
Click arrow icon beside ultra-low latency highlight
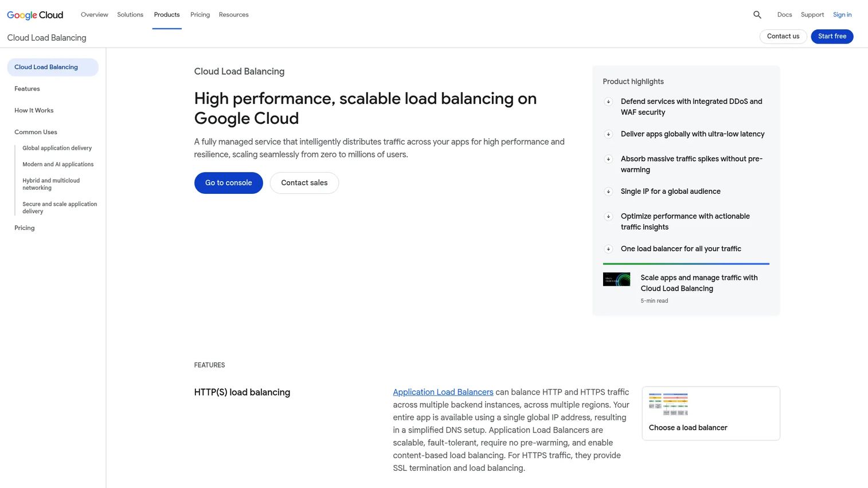pyautogui.click(x=608, y=134)
